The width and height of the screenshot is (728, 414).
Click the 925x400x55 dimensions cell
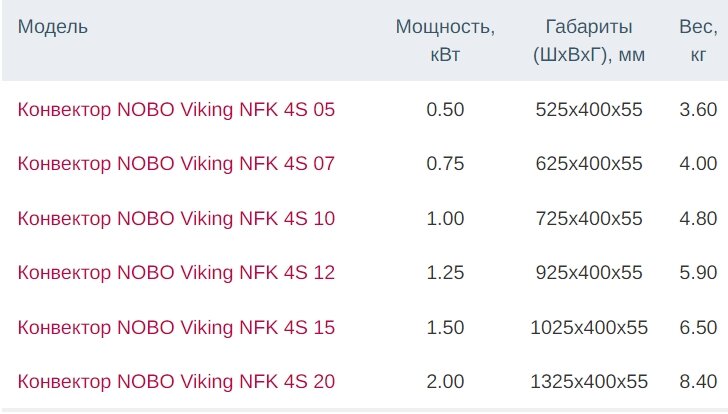point(590,272)
